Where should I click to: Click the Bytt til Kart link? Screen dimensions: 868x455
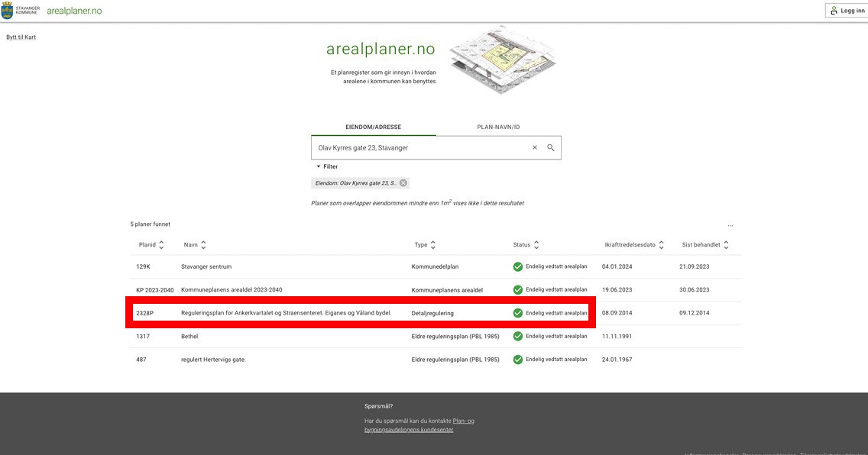(x=21, y=37)
